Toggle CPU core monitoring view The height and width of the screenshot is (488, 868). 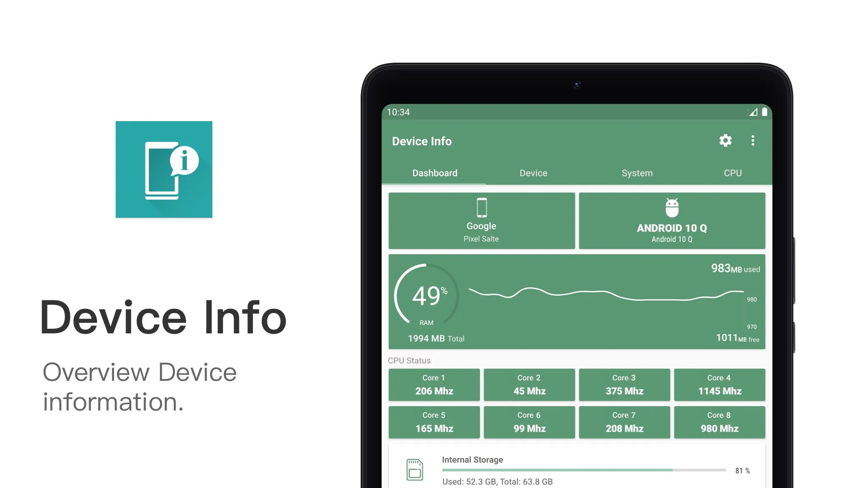733,173
